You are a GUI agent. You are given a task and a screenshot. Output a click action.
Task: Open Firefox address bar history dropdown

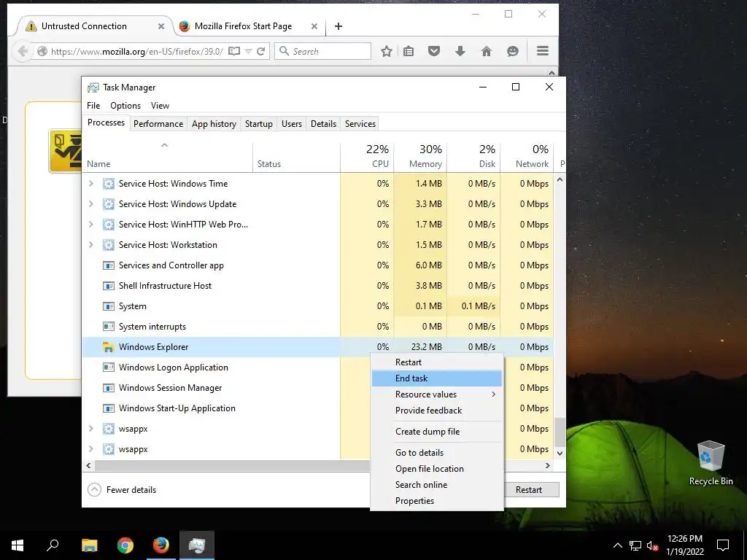[x=248, y=51]
